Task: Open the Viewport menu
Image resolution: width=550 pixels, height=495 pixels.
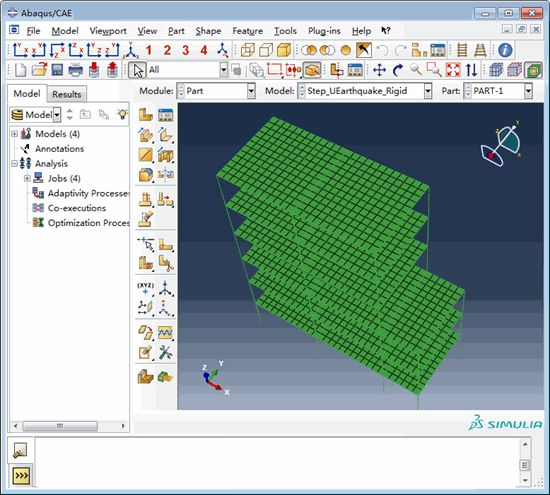Action: pos(108,31)
